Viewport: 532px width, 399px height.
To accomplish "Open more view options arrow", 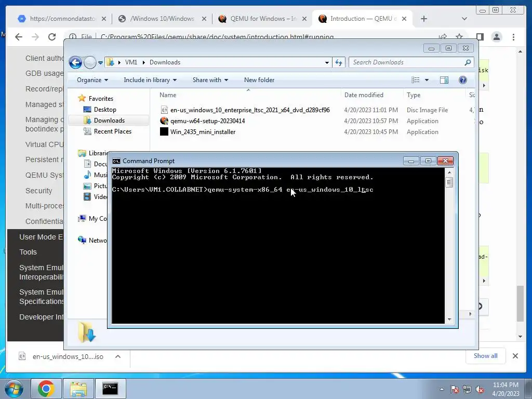I will pos(427,80).
